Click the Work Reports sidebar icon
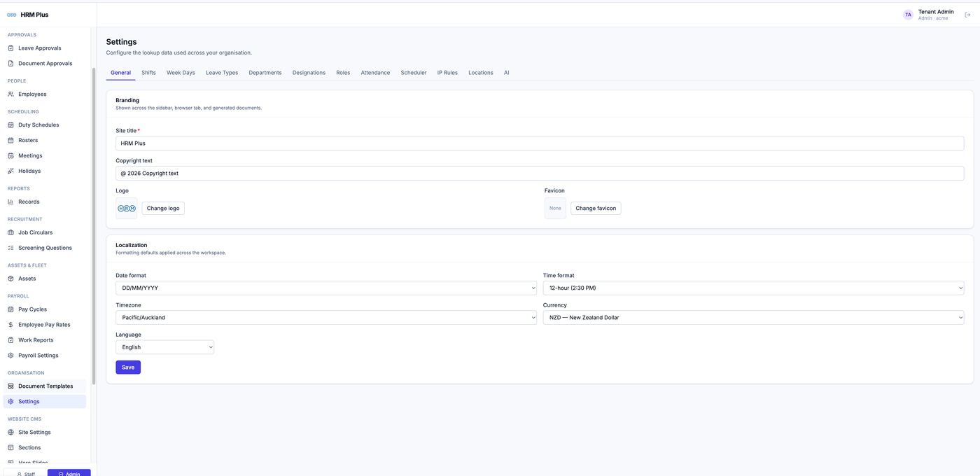980x476 pixels. [10, 341]
